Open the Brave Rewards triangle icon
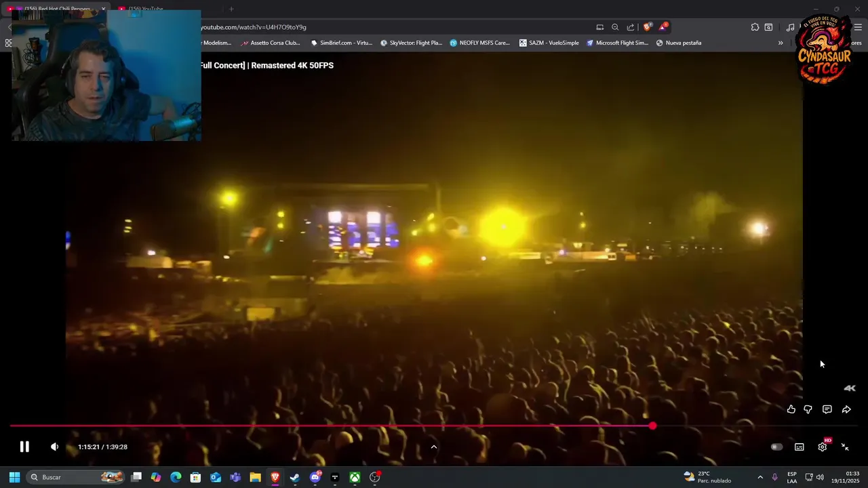Screen dimensions: 868x488 click(663, 27)
